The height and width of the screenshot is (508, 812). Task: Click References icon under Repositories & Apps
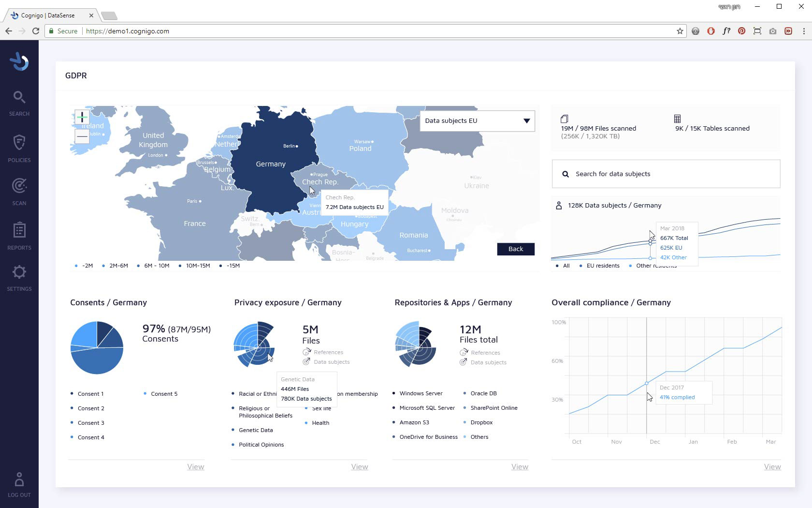coord(464,352)
